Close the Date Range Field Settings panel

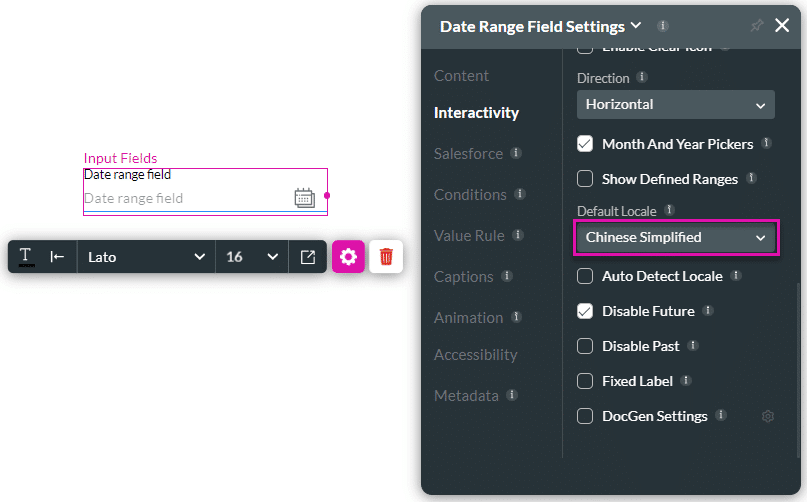click(x=782, y=26)
